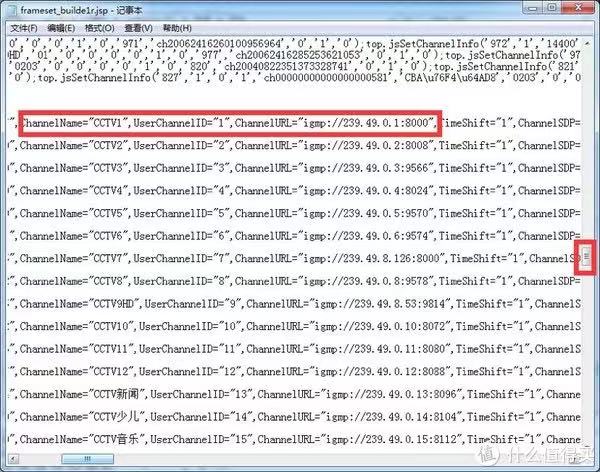Click the text ChannelName="CCTV9HD"
This screenshot has height=472, width=600.
80,304
